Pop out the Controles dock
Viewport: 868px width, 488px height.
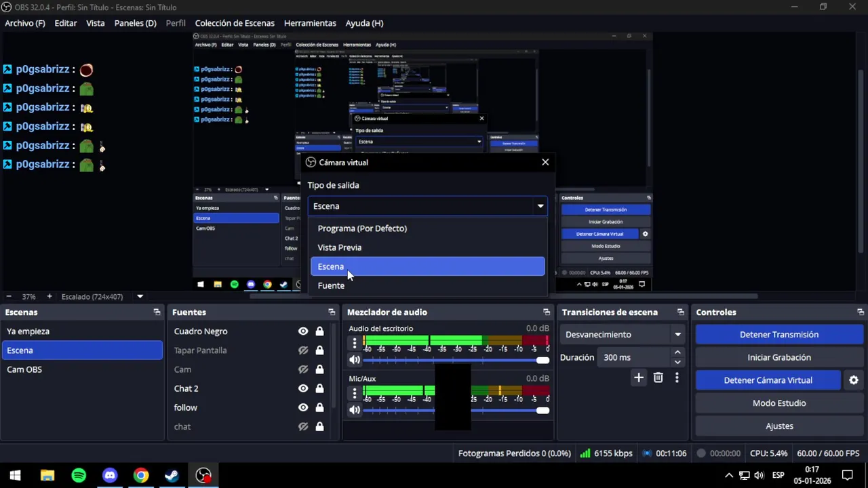[861, 312]
